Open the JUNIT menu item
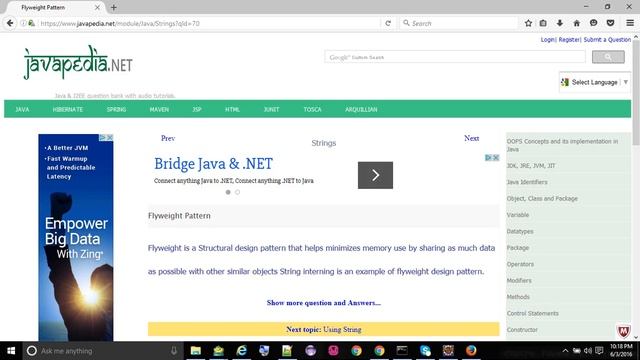This screenshot has height=360, width=640. coord(271,109)
